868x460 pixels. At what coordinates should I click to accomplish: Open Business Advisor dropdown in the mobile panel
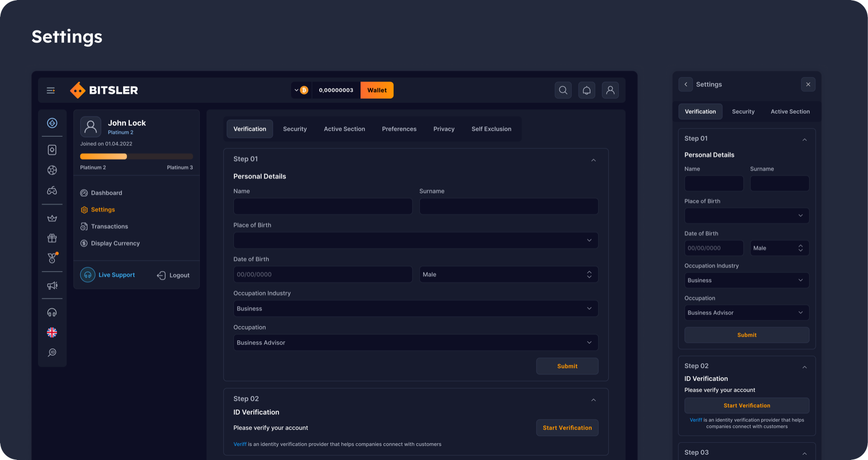746,312
